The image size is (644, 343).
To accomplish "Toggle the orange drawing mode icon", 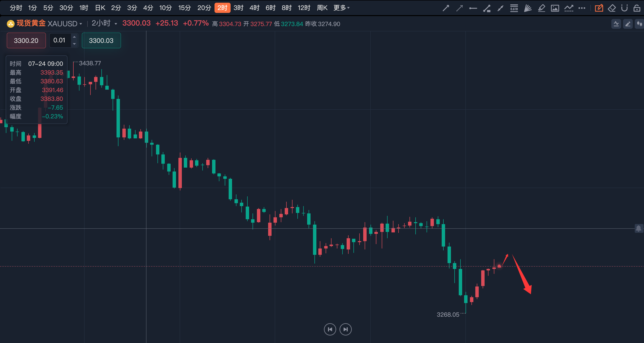I will tap(599, 8).
